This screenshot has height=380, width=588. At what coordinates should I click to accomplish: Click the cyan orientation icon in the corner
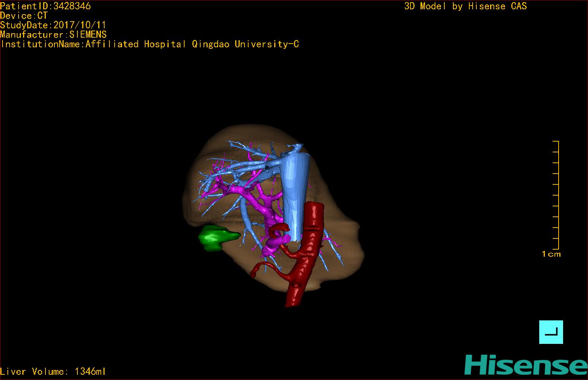tap(551, 332)
